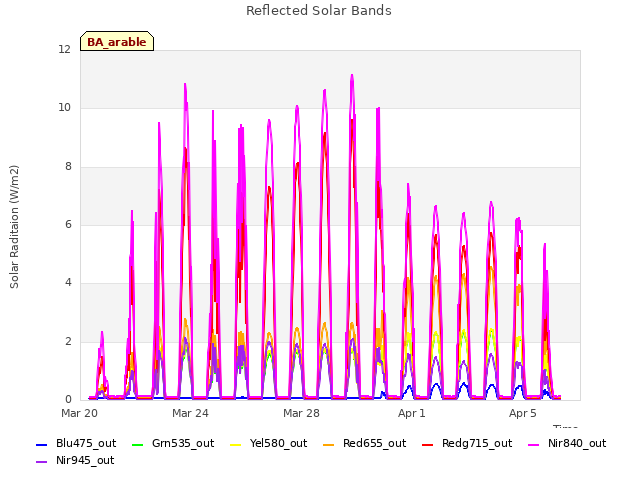The width and height of the screenshot is (640, 480).
Task: Click the y-axis value 12
Action: pyautogui.click(x=64, y=49)
